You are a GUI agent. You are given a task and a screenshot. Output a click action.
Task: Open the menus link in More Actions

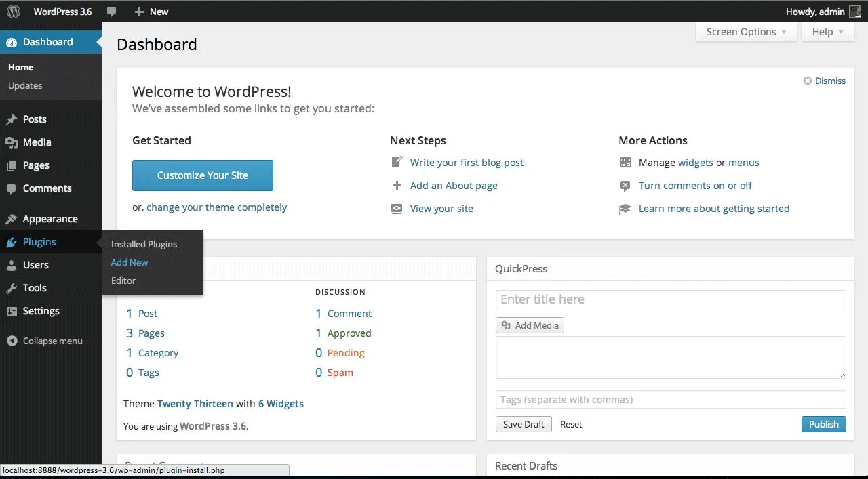(x=744, y=163)
